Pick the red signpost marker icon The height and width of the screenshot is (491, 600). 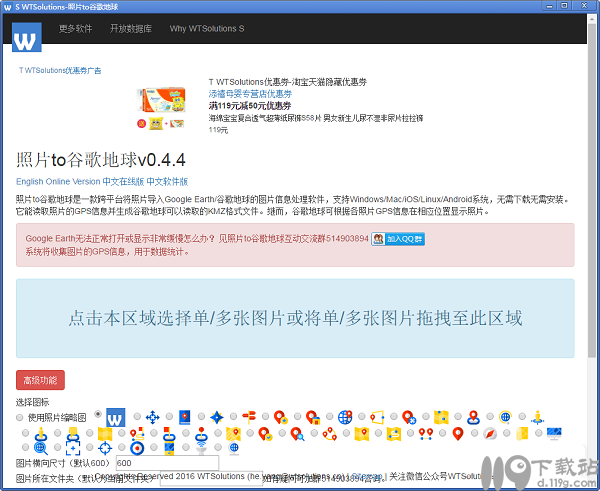pyautogui.click(x=249, y=417)
